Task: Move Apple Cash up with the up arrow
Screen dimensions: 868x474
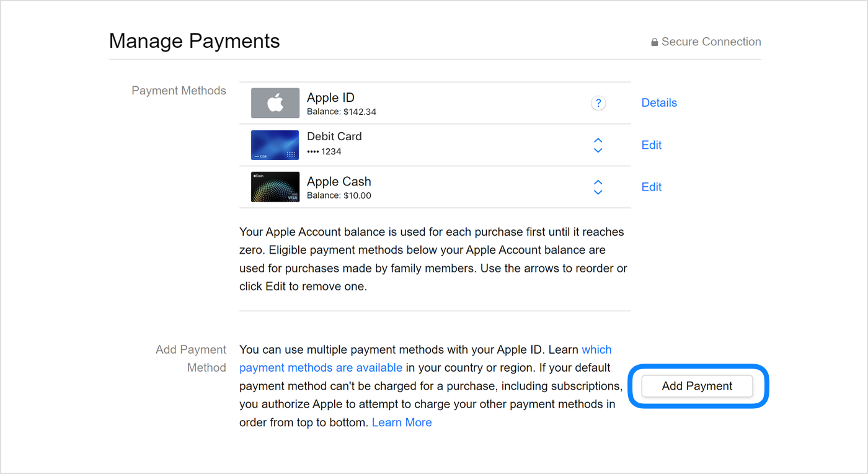Action: [598, 182]
